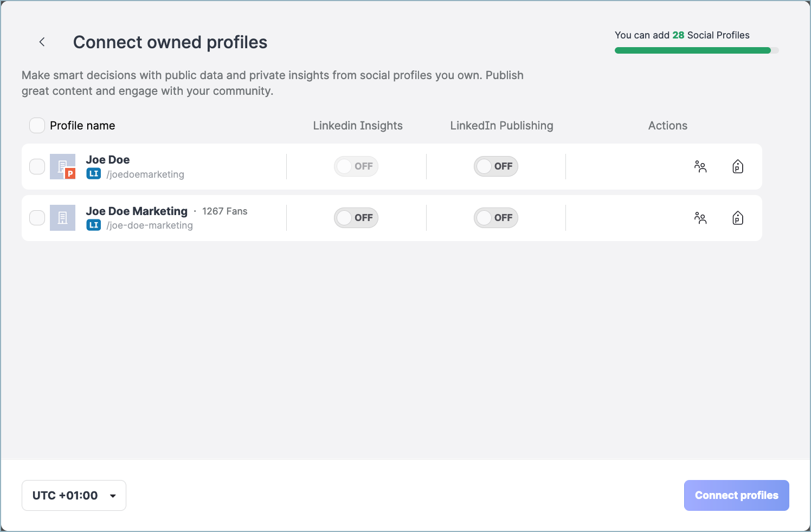
Task: Click the audience icon for Joe Doe
Action: point(700,166)
